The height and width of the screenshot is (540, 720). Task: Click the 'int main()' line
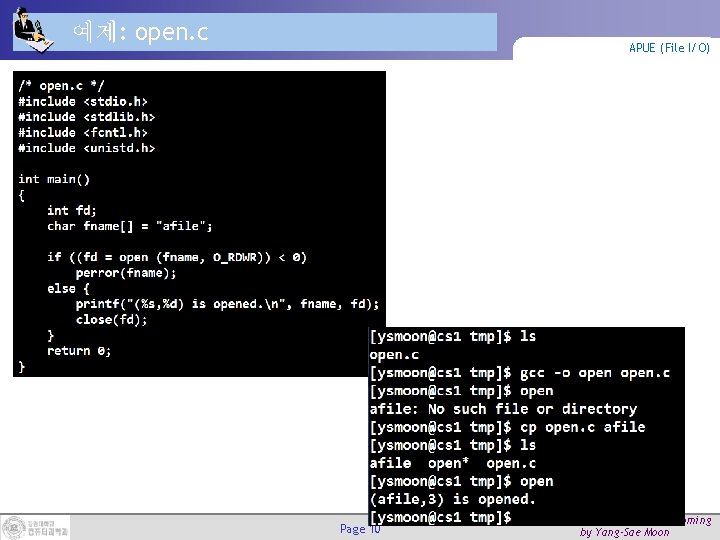54,179
